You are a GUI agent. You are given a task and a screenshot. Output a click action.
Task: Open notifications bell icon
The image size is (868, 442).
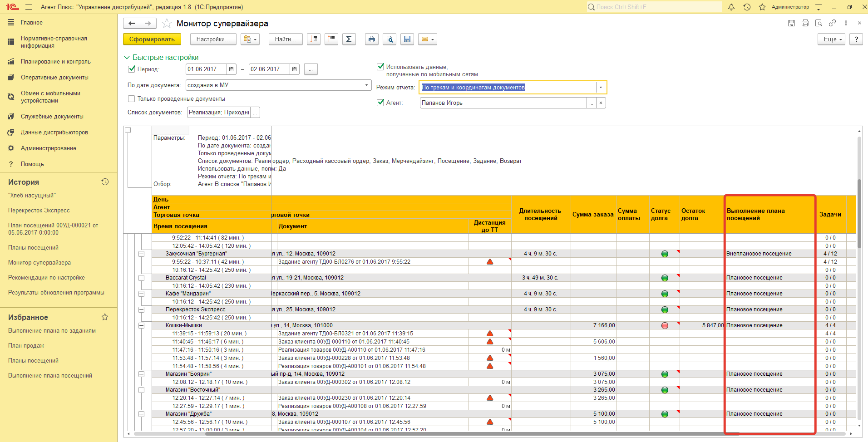point(731,7)
